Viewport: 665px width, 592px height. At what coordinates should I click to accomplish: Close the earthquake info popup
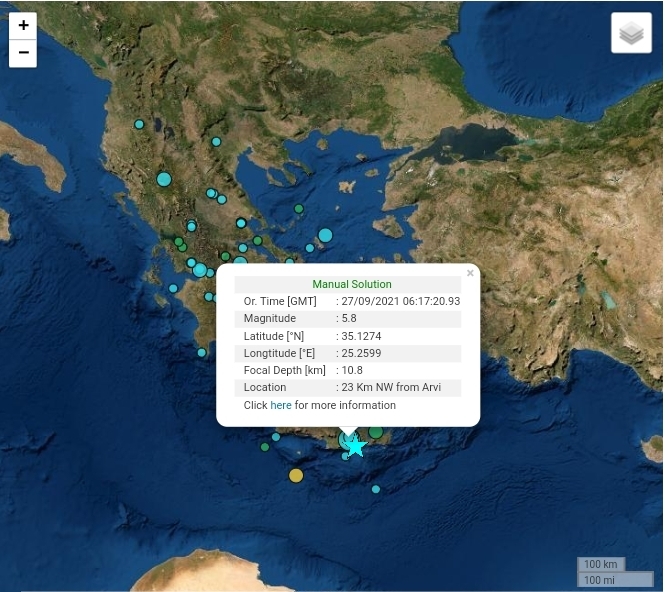tap(470, 273)
